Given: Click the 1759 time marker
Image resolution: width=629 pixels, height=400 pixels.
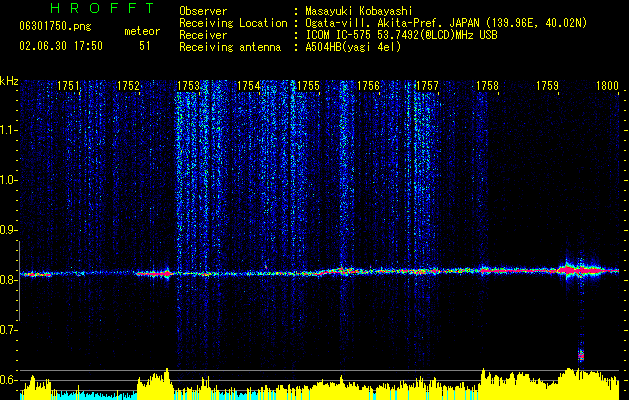Looking at the screenshot, I should [x=547, y=86].
